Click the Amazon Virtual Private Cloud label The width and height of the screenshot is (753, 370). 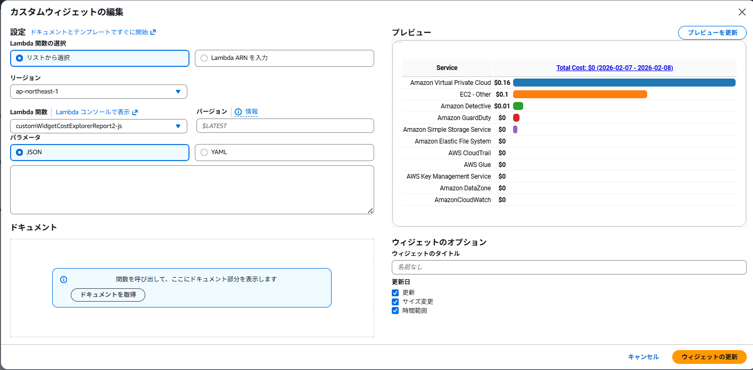pyautogui.click(x=450, y=83)
